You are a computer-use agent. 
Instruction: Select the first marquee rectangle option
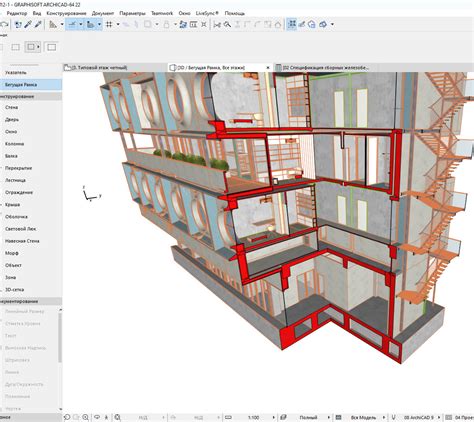tap(15, 47)
